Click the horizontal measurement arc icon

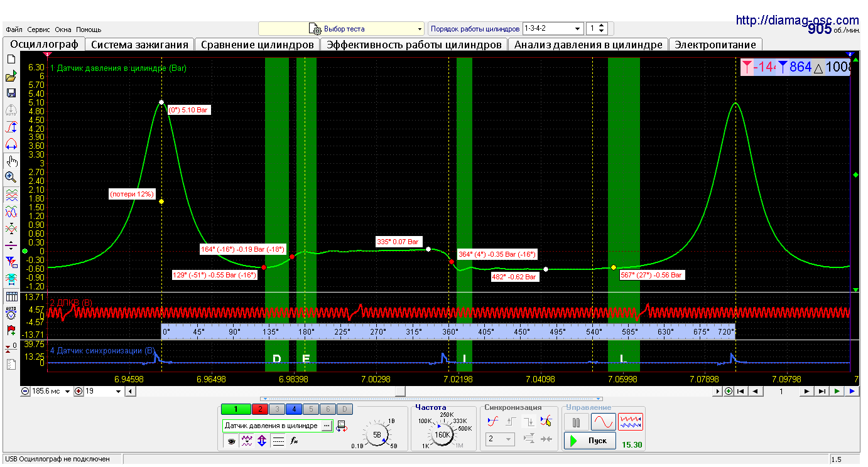(x=11, y=144)
